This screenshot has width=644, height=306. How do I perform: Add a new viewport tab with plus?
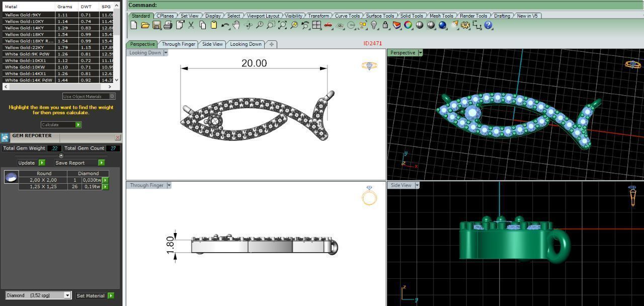pyautogui.click(x=271, y=44)
